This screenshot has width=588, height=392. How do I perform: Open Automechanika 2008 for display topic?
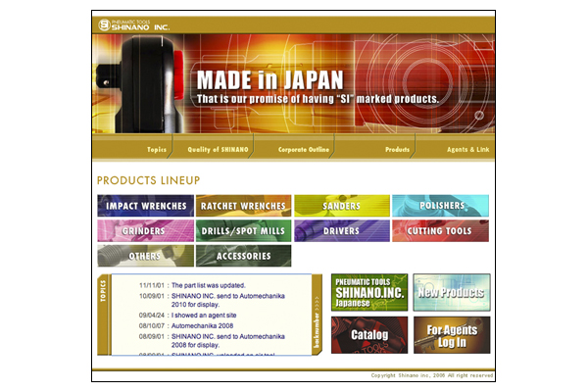(228, 341)
